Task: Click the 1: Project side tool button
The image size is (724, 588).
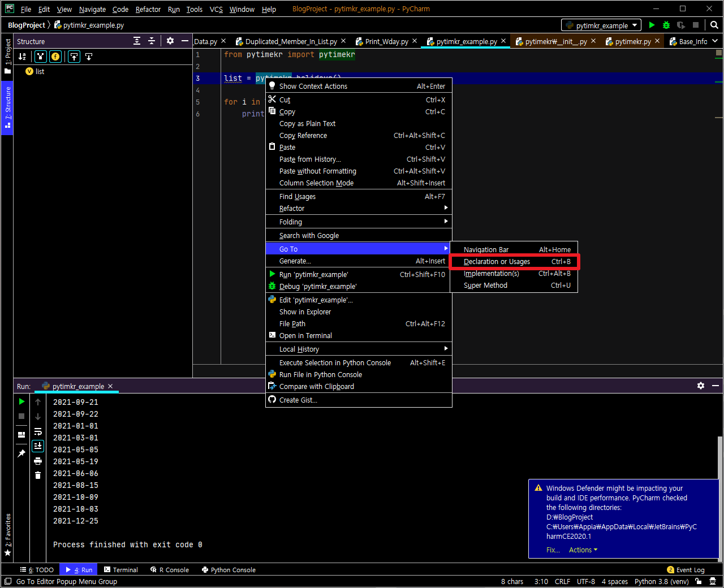Action: [x=7, y=57]
